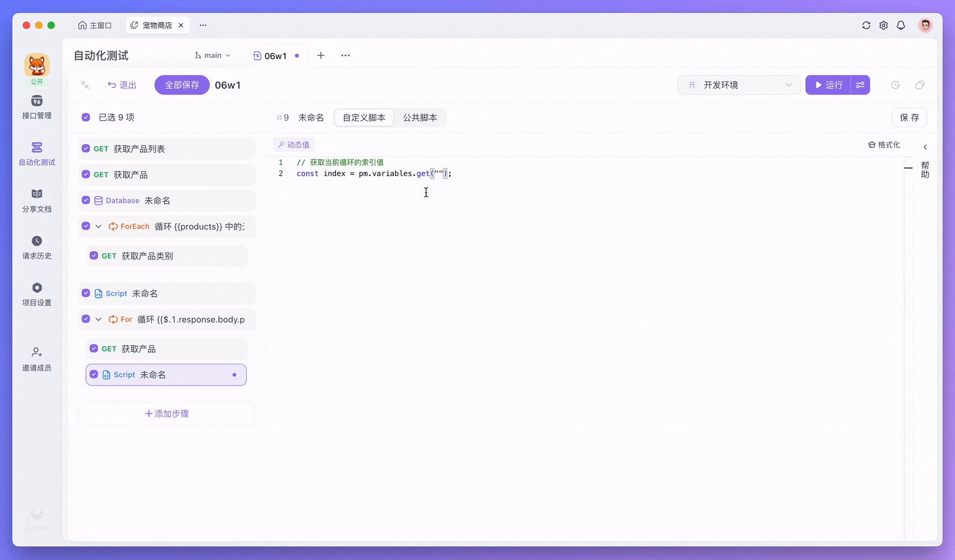Open notifications bell icon

point(901,25)
